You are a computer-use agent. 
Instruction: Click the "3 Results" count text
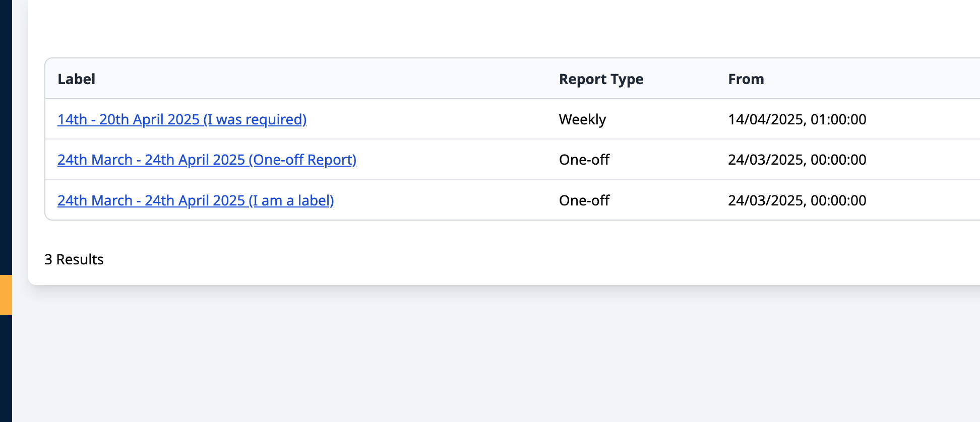pyautogui.click(x=74, y=259)
